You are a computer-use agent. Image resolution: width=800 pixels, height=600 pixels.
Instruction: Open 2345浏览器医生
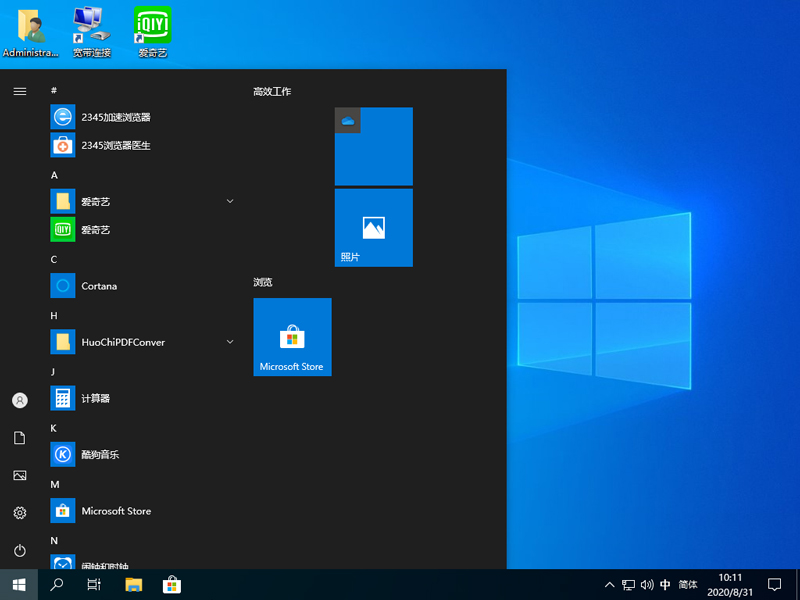click(115, 145)
